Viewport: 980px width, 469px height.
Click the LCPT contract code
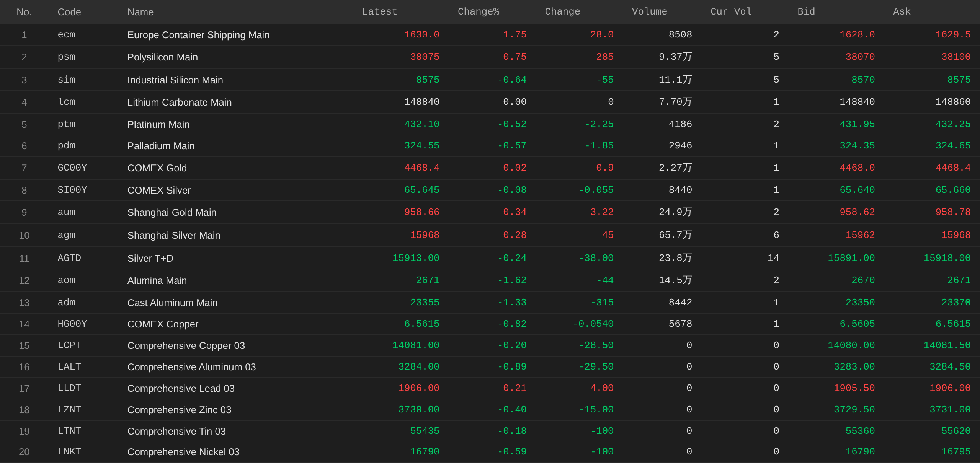coord(69,345)
